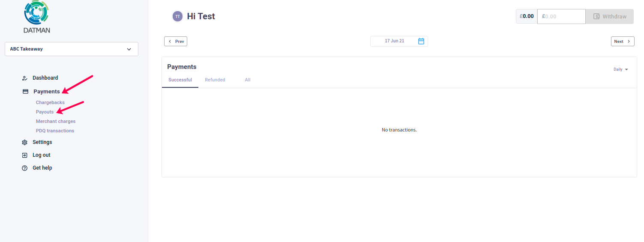Viewport: 644px width, 242px height.
Task: Click the Log out icon
Action: [25, 155]
